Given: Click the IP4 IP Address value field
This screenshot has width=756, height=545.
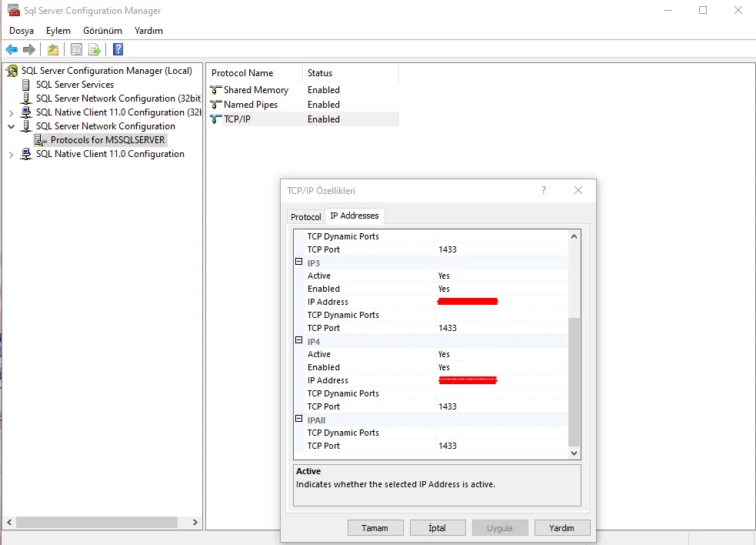Looking at the screenshot, I should pyautogui.click(x=502, y=380).
